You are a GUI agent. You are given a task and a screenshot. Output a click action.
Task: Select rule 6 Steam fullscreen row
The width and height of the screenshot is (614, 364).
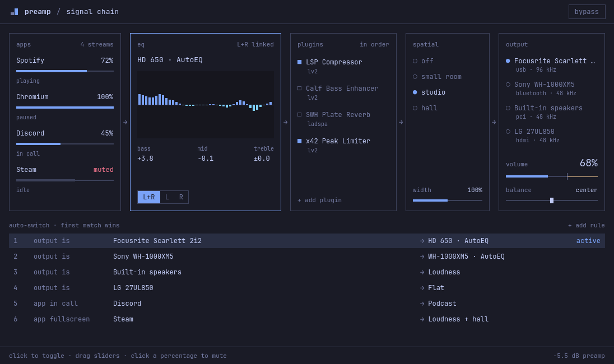(307, 319)
